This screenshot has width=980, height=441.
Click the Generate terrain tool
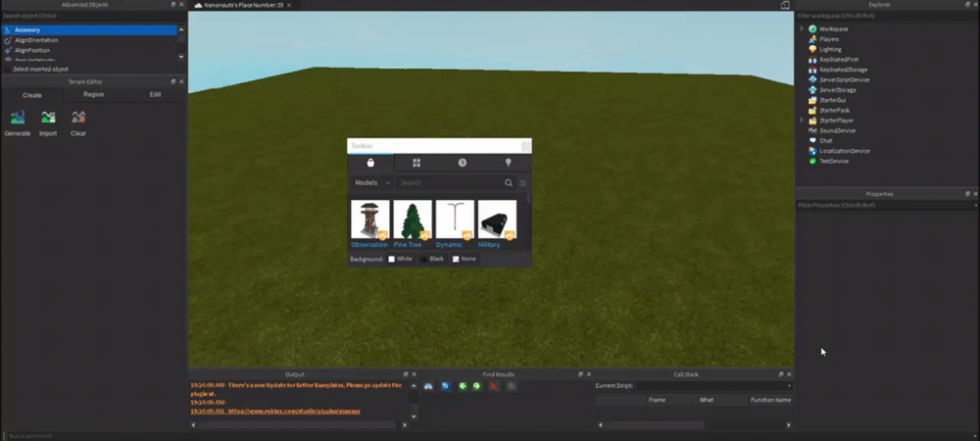point(18,123)
